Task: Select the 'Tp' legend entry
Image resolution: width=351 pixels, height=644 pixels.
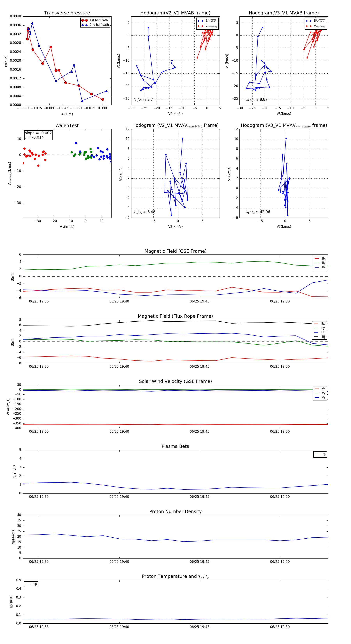Action: point(31,584)
